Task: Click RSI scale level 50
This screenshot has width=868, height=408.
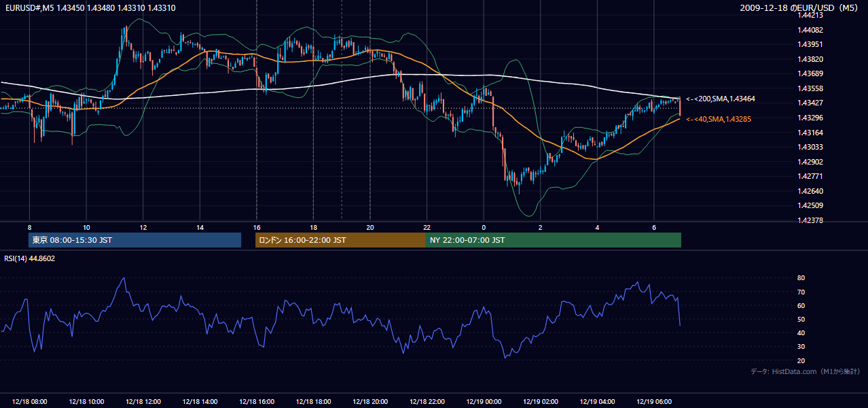Action: pyautogui.click(x=801, y=319)
